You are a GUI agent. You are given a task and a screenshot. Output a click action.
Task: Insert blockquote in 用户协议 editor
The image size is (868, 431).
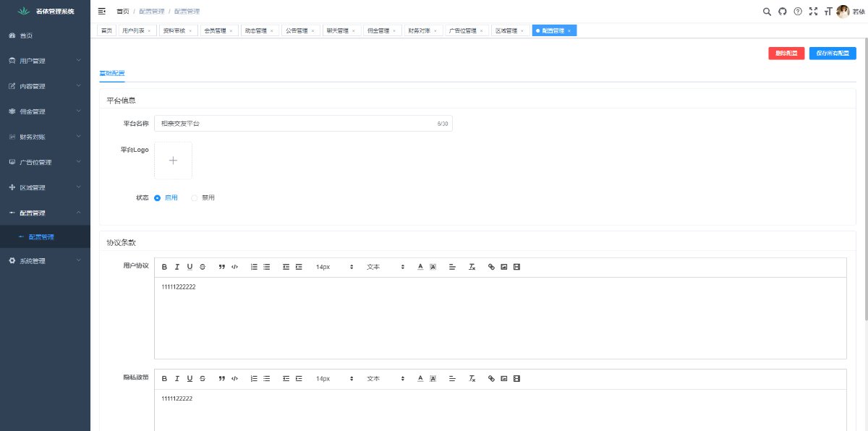click(x=222, y=267)
